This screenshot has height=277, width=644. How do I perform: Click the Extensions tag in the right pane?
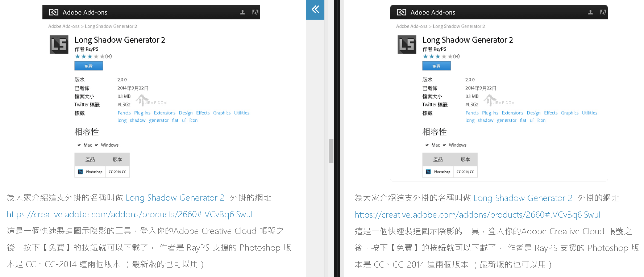point(512,113)
